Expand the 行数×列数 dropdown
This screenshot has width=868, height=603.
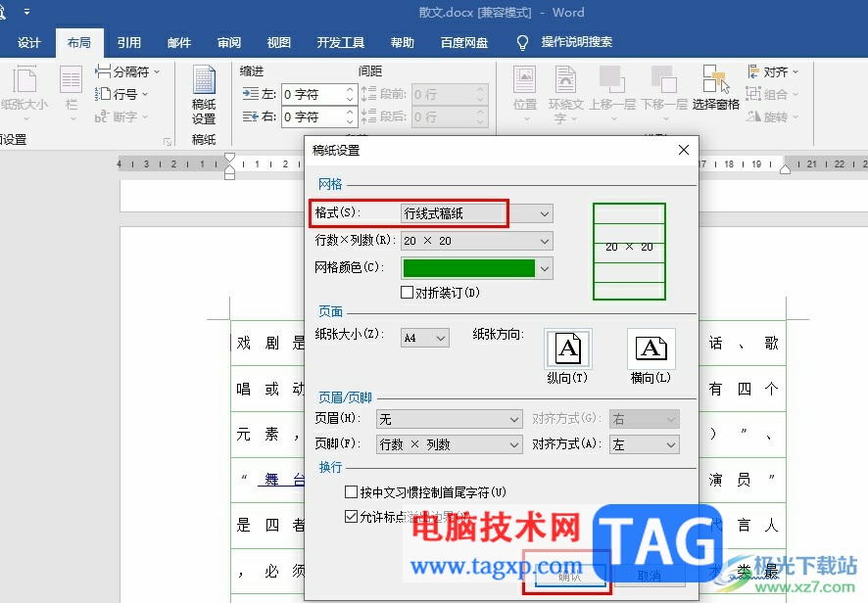(545, 241)
